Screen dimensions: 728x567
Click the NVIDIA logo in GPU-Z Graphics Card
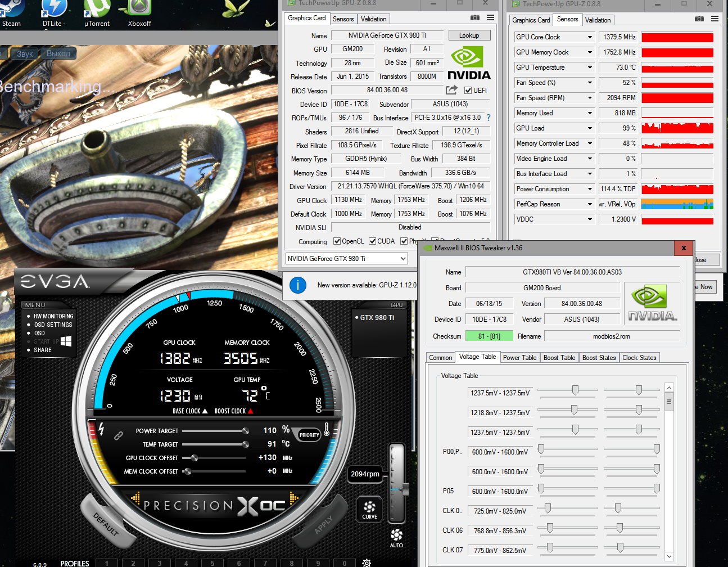(x=469, y=63)
